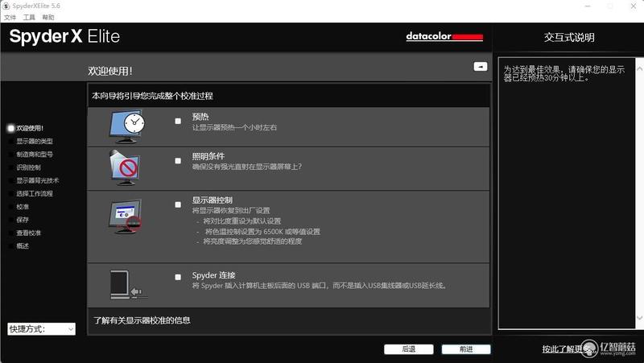This screenshot has height=363, width=644.
Task: Click text 将亮度调整为您感觉舒适的程度
Action: tap(253, 241)
